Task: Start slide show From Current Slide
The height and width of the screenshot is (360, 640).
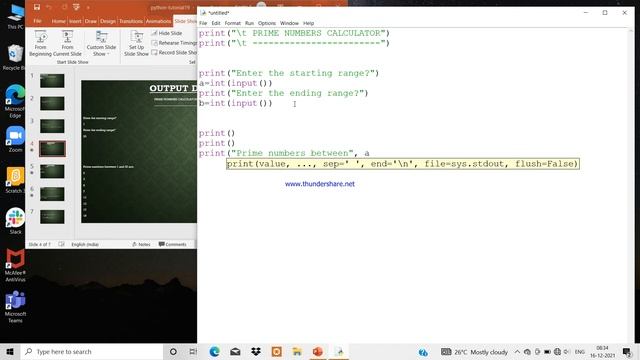Action: (x=67, y=43)
